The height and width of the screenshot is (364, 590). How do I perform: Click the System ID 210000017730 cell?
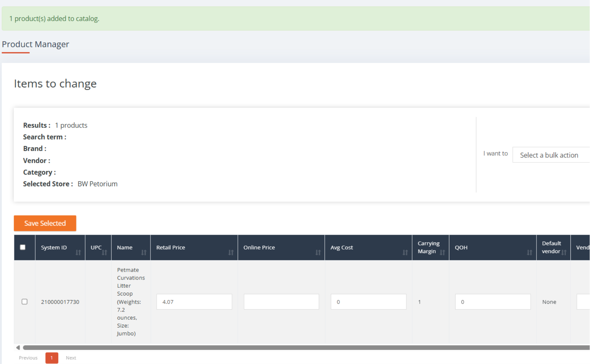60,302
